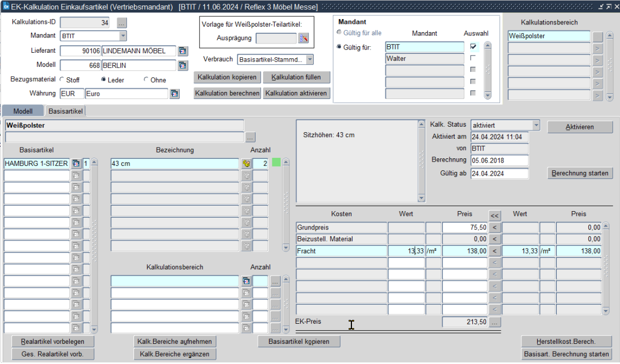The width and height of the screenshot is (620, 364).
Task: Click the Kalkulation berechnen button
Action: pyautogui.click(x=228, y=93)
